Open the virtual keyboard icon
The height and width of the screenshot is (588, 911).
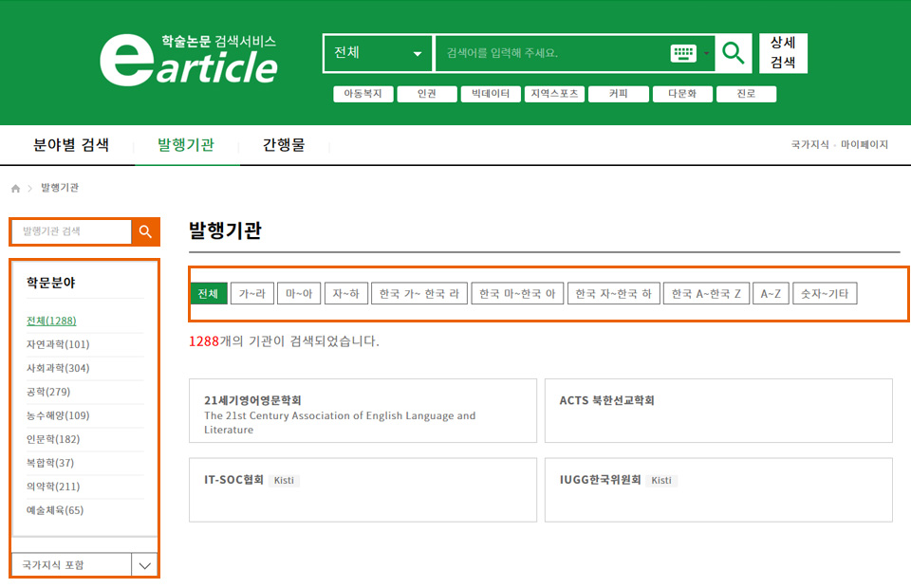click(683, 53)
